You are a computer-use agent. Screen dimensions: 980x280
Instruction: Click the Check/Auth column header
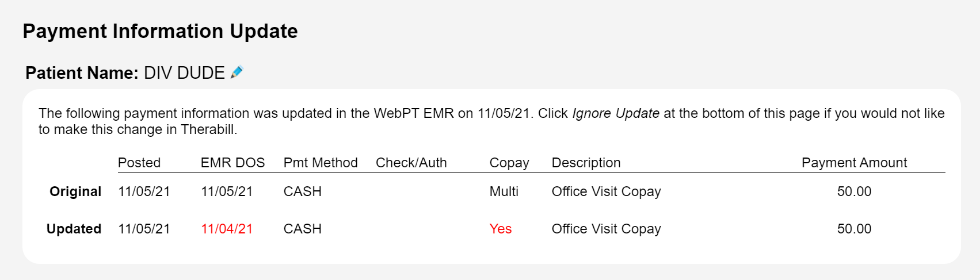pyautogui.click(x=411, y=163)
